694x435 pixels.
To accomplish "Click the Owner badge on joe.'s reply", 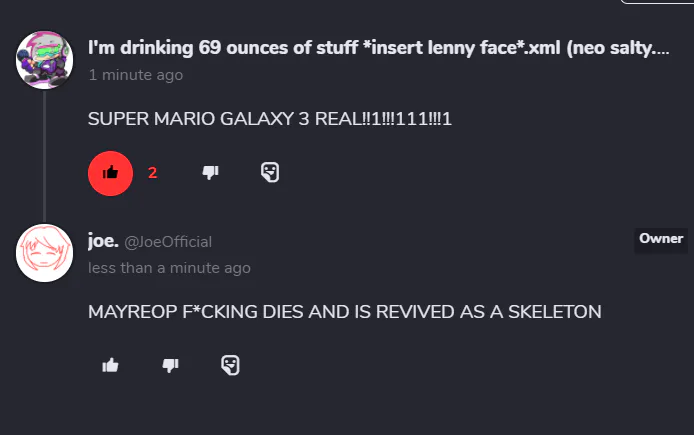I will (x=660, y=239).
